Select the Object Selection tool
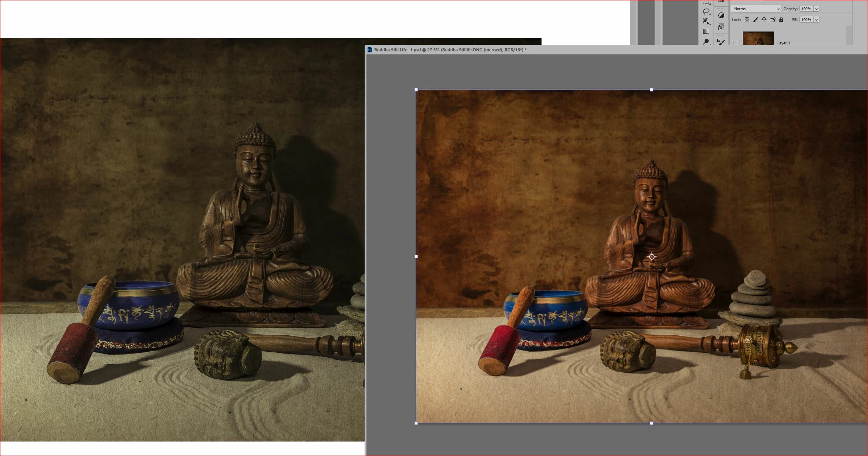Image resolution: width=868 pixels, height=456 pixels. 706,21
